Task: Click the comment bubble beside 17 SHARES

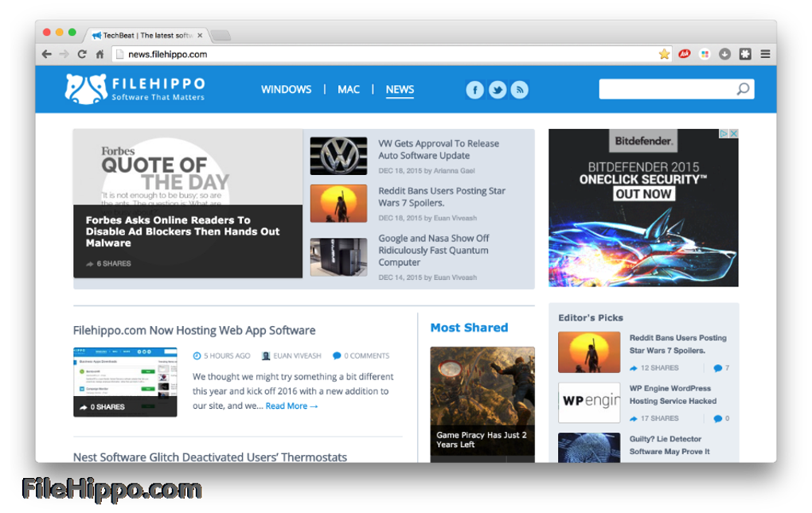Action: tap(718, 418)
